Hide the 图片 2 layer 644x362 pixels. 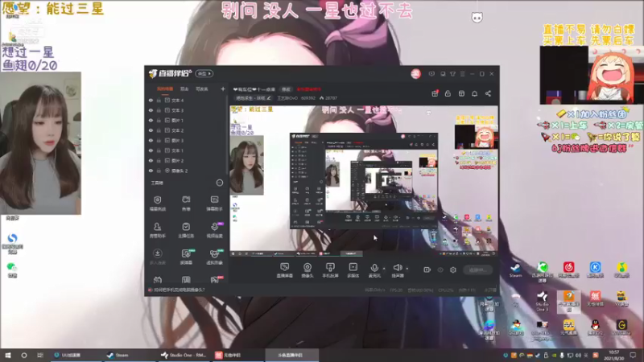pyautogui.click(x=151, y=160)
